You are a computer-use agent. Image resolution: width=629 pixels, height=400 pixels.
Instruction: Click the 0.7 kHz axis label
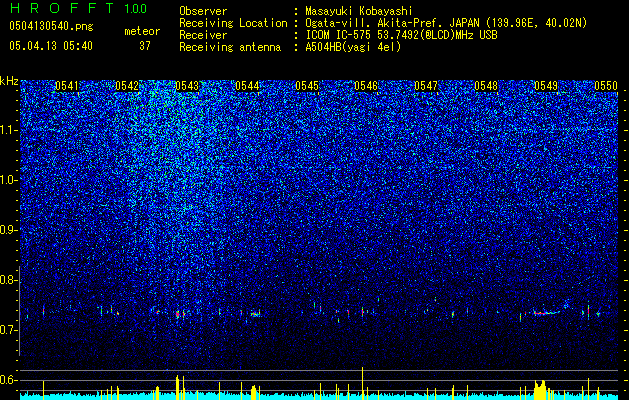tap(8, 330)
